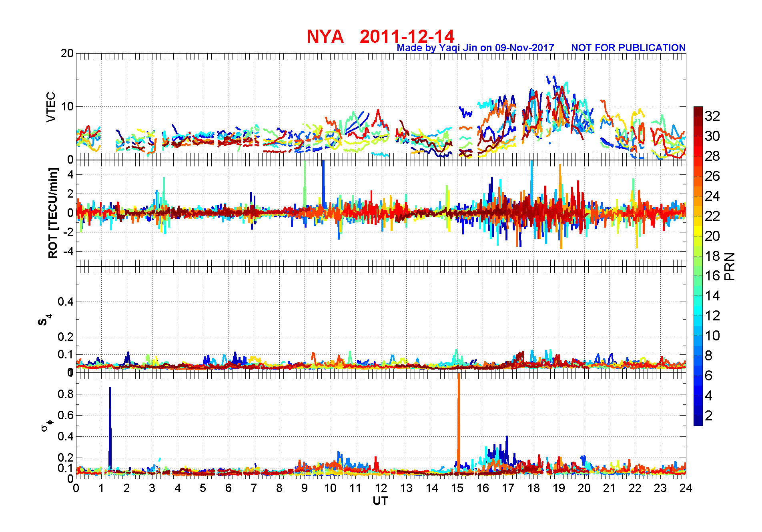Click the "NOT FOR PUBLICATION" notice

pos(628,48)
